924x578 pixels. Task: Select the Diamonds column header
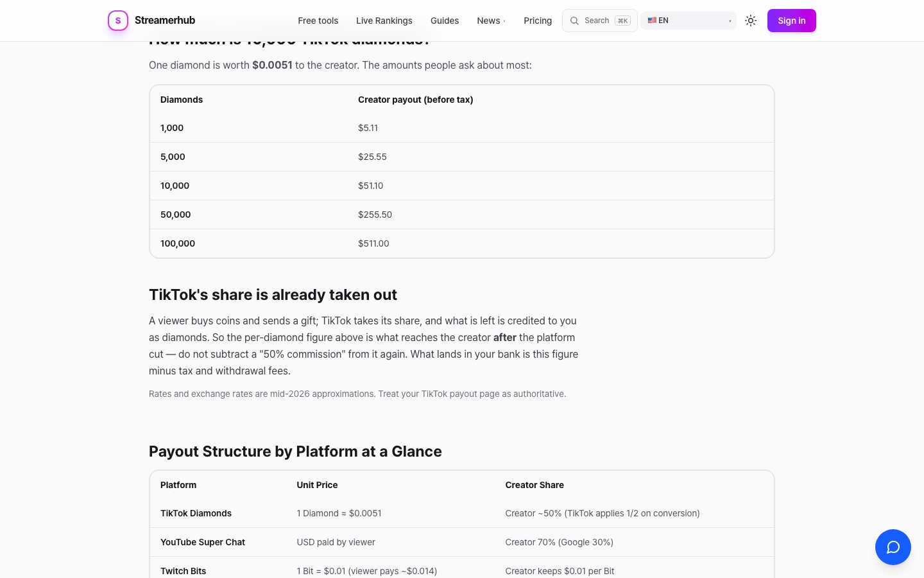coord(182,100)
